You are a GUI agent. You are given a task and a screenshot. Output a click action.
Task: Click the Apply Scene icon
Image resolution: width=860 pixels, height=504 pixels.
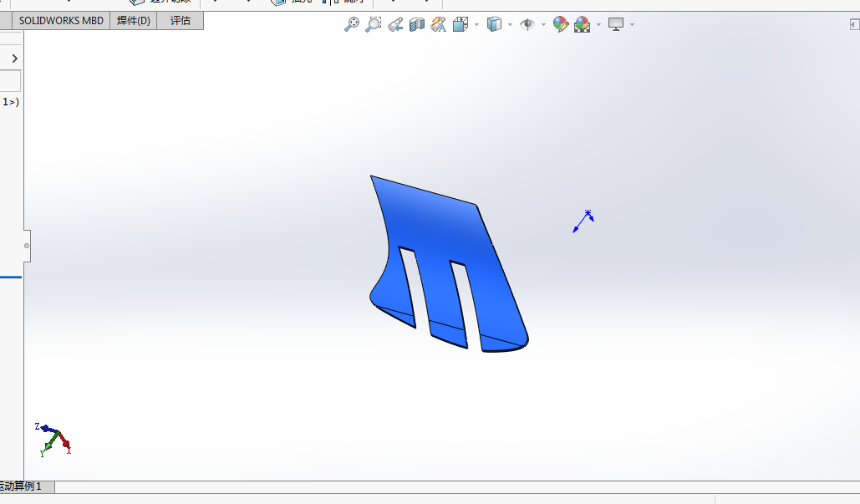pos(582,25)
